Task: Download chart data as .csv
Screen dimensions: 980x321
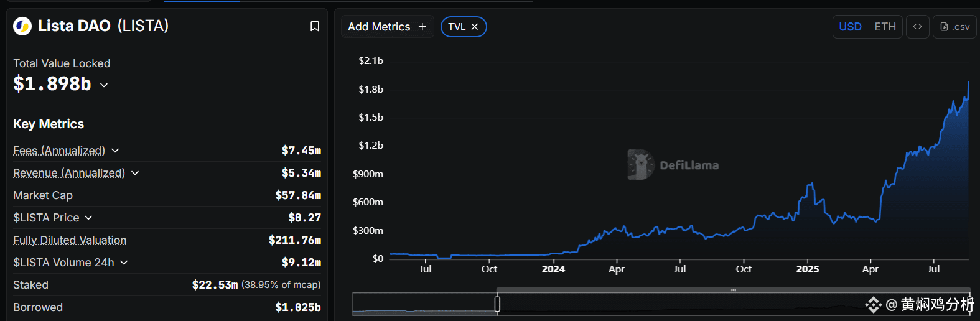Action: 954,27
